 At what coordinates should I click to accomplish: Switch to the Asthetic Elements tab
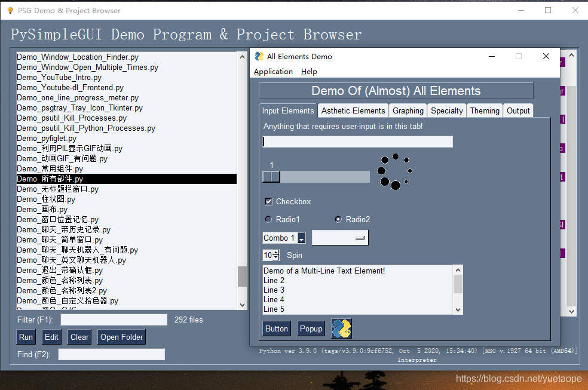click(353, 111)
